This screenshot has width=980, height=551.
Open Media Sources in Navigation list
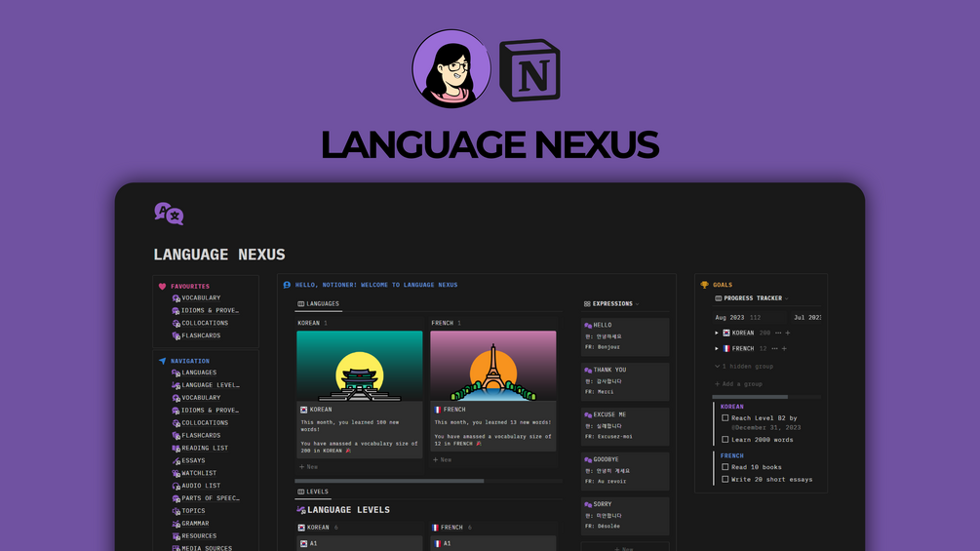coord(207,548)
